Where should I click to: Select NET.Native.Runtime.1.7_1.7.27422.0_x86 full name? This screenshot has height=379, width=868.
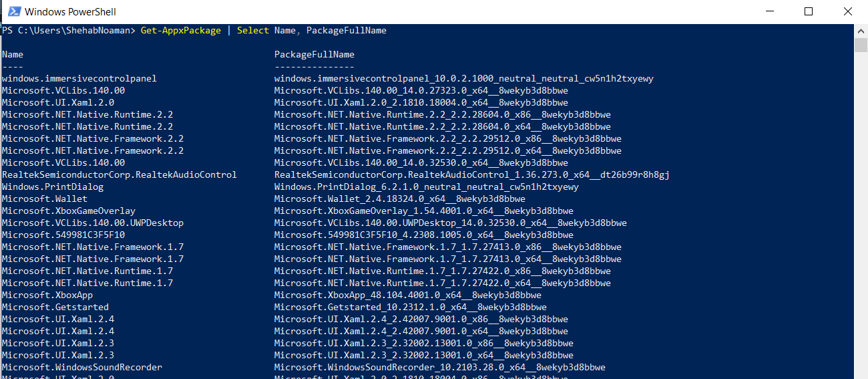[x=443, y=271]
